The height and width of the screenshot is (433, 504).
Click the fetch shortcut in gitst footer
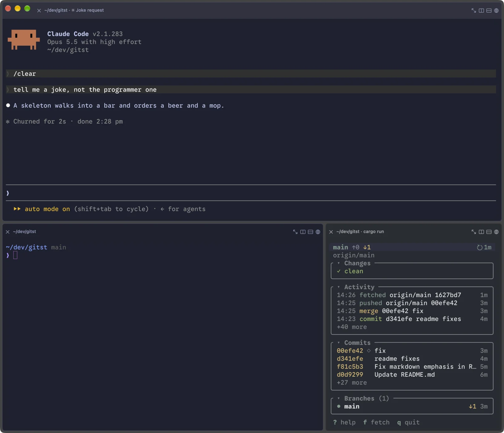(x=376, y=422)
